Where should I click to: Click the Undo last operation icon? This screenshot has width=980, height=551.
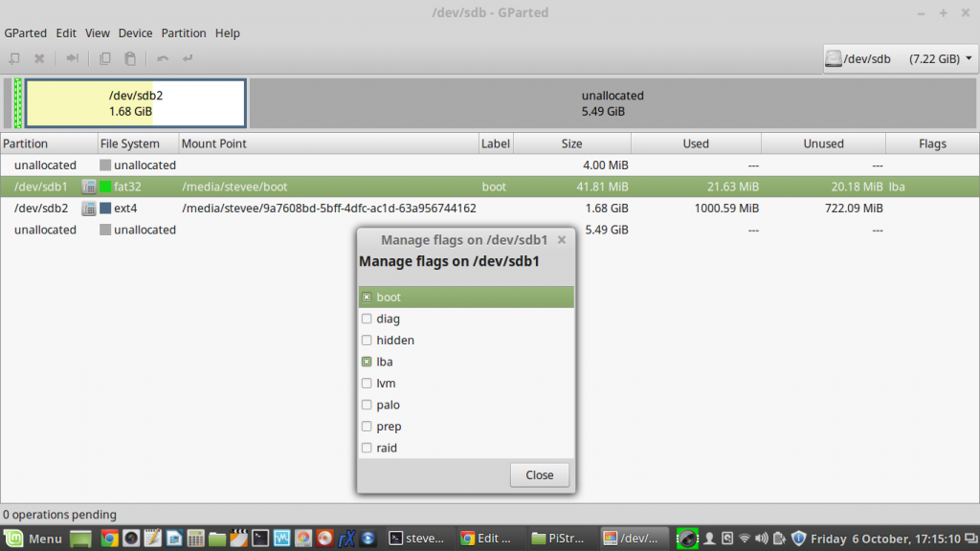point(163,58)
